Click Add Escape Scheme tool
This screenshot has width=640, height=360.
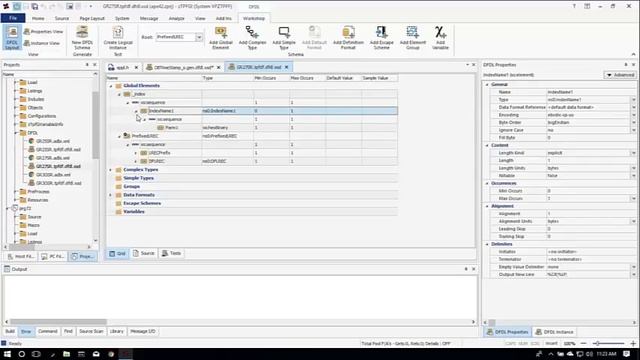click(x=382, y=38)
